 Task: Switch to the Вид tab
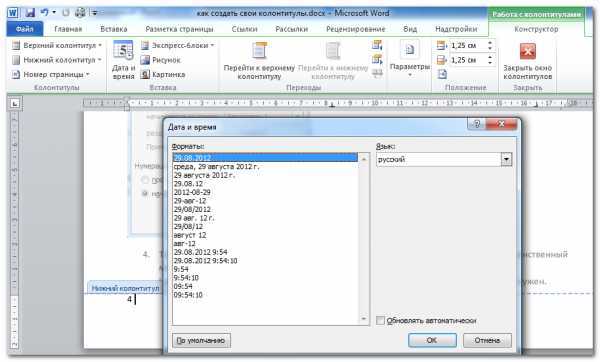point(410,29)
